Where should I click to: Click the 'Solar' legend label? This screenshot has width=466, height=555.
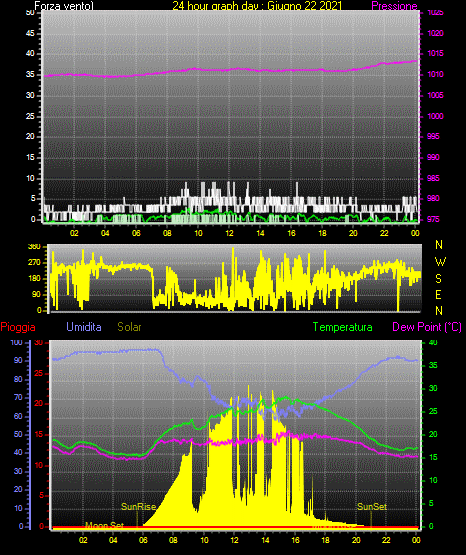point(130,327)
